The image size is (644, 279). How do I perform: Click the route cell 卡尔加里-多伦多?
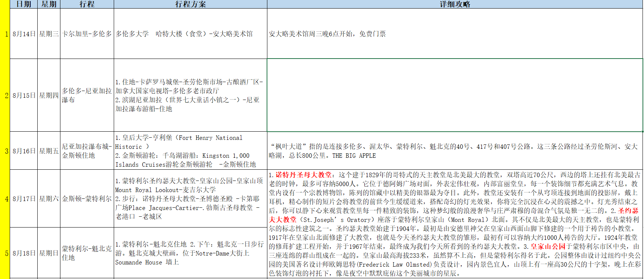point(87,34)
